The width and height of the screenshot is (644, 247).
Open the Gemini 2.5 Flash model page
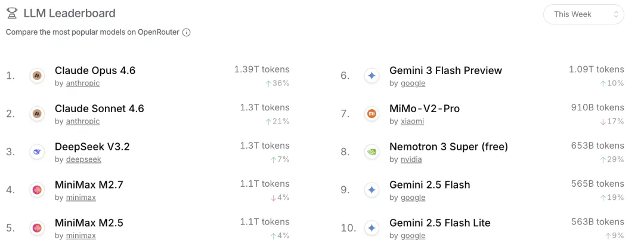pyautogui.click(x=429, y=184)
